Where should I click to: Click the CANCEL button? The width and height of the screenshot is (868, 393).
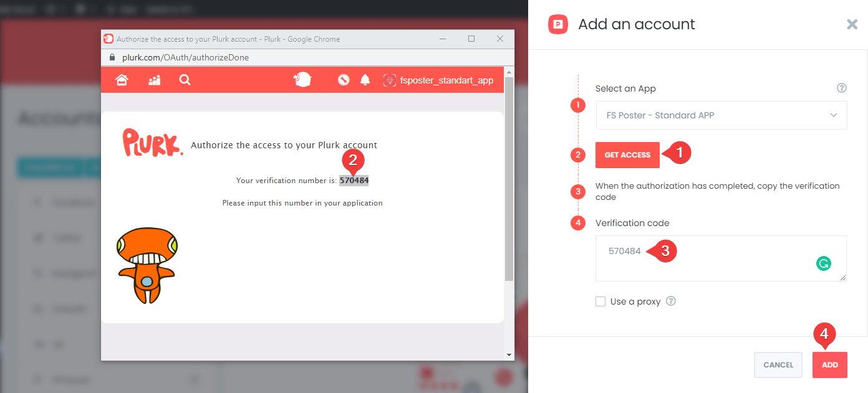tap(778, 365)
